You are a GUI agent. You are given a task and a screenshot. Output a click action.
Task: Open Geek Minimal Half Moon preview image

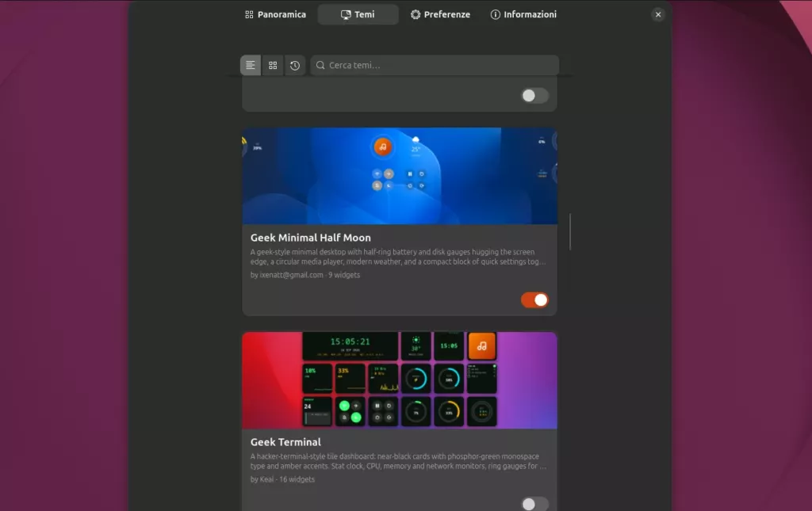pyautogui.click(x=400, y=176)
